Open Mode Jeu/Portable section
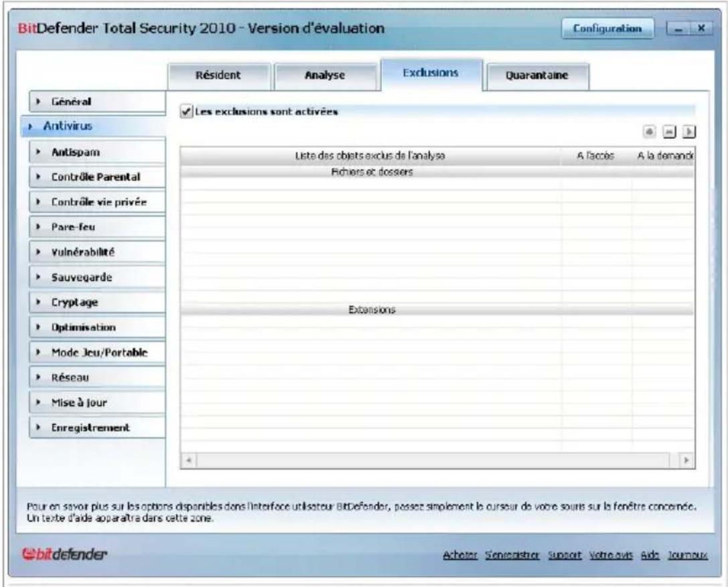Screen dimensions: 728x587 pos(98,352)
